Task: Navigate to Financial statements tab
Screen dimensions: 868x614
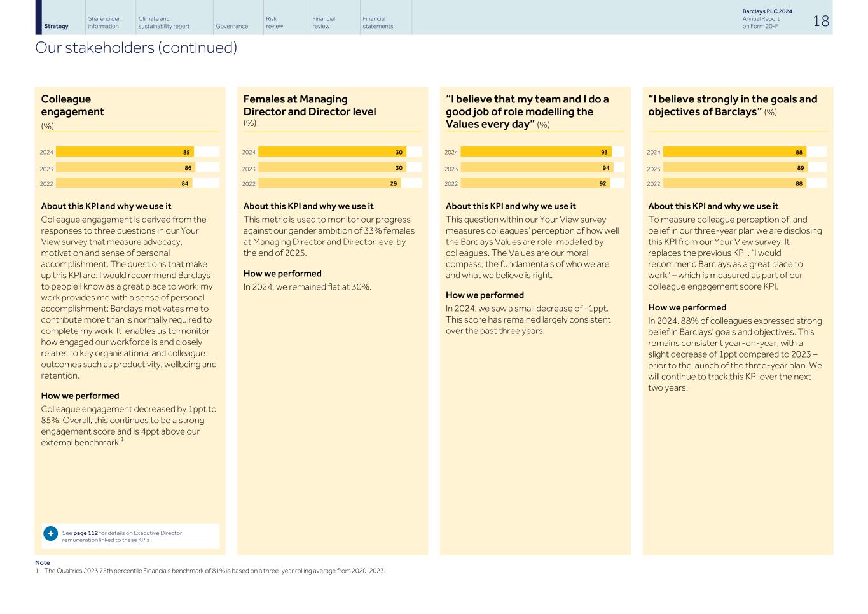Action: (x=378, y=22)
